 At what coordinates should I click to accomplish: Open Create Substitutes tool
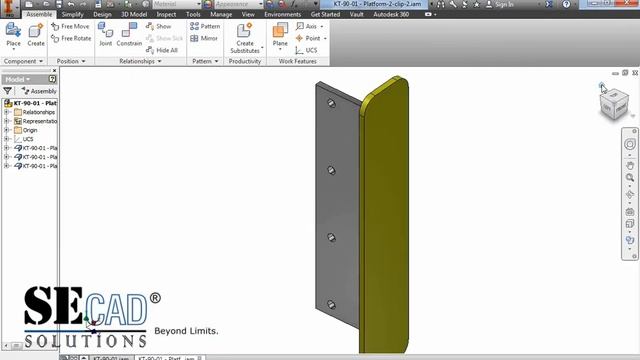click(x=245, y=38)
